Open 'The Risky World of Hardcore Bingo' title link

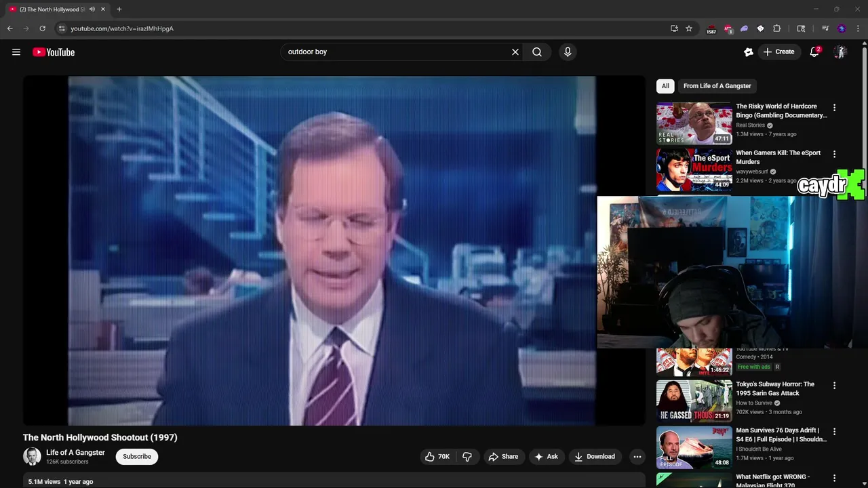[x=781, y=110]
